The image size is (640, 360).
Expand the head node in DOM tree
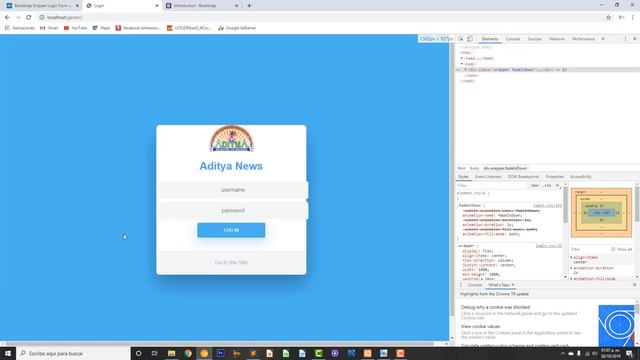[x=462, y=58]
